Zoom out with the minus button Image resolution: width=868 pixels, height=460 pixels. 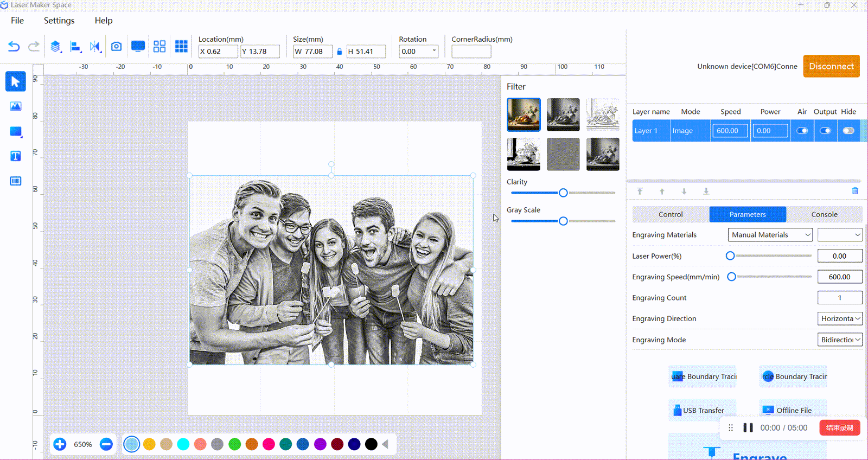(x=106, y=444)
